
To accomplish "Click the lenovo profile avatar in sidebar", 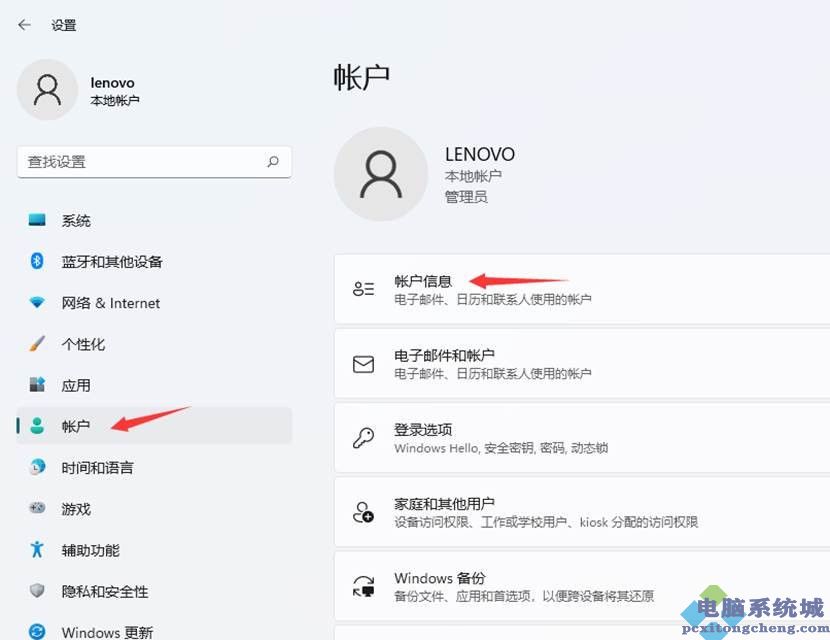I will tap(48, 90).
